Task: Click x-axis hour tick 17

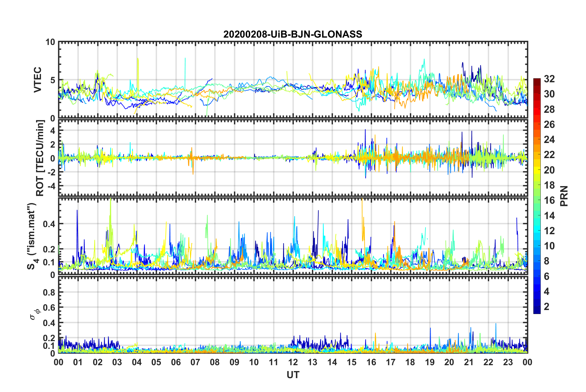Action: click(391, 362)
